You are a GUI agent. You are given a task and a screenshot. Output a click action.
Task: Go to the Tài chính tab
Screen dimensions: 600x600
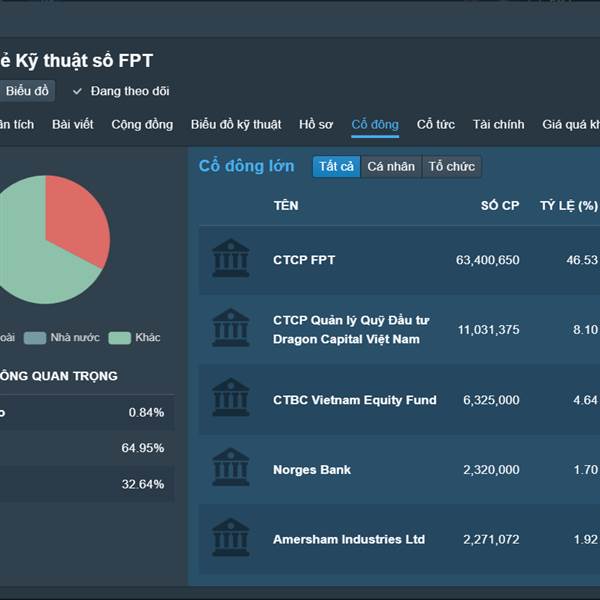tap(499, 124)
